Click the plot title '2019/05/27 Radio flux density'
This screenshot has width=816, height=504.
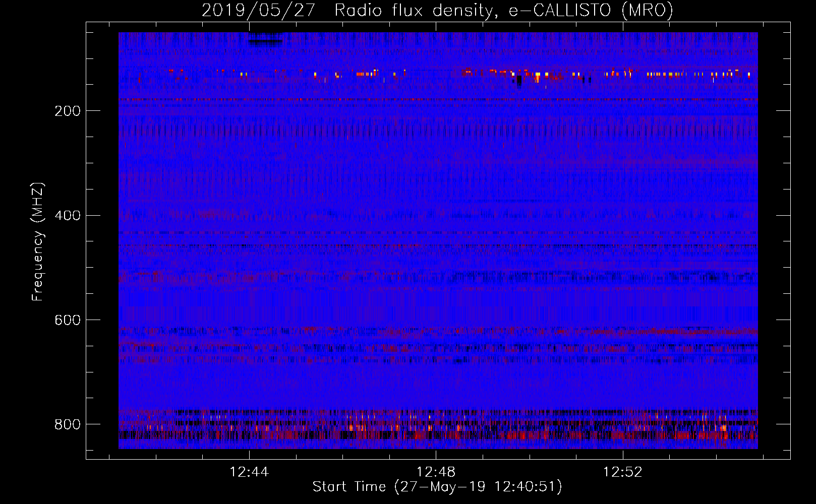(437, 10)
